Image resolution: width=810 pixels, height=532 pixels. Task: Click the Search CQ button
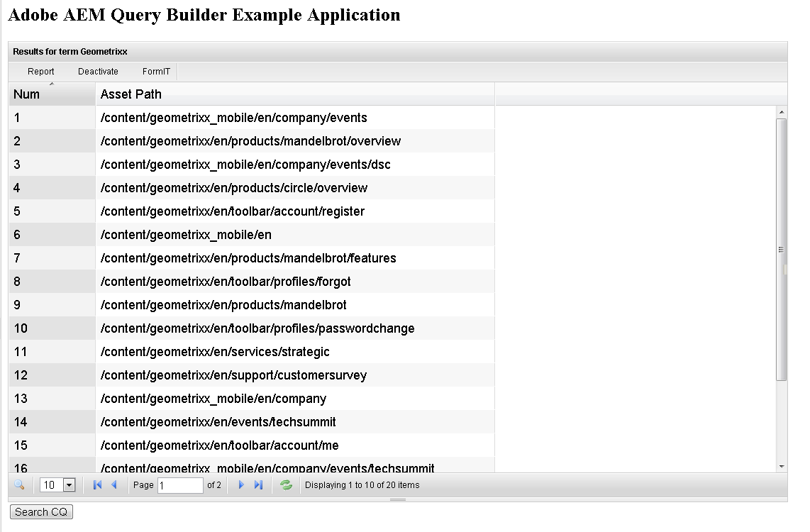(41, 512)
